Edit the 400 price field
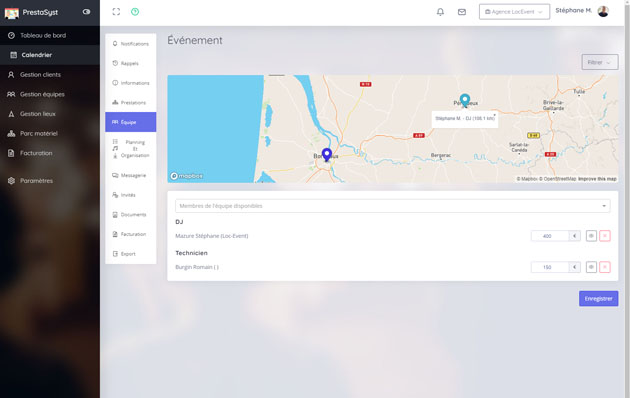 pyautogui.click(x=550, y=236)
